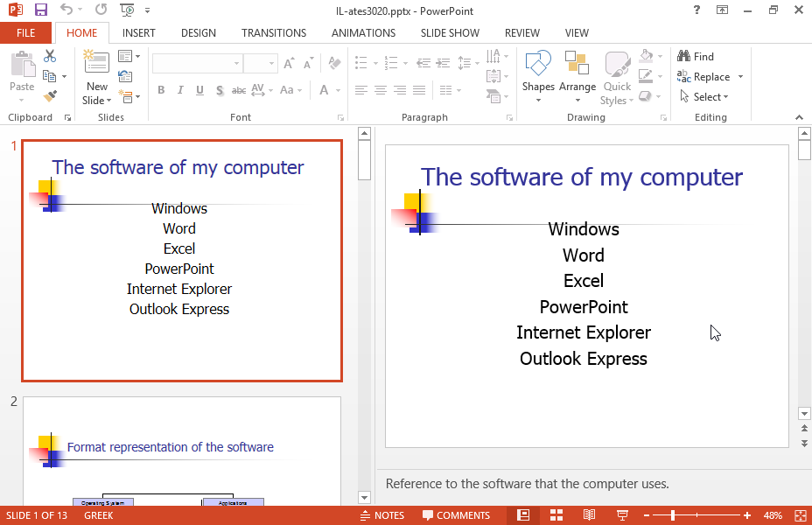
Task: Open the Shapes gallery
Action: pos(538,77)
